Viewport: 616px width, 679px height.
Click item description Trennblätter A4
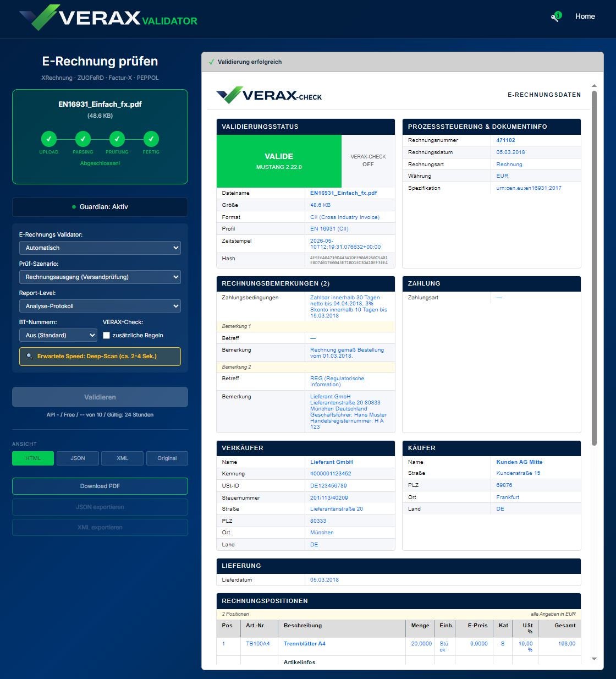click(305, 644)
